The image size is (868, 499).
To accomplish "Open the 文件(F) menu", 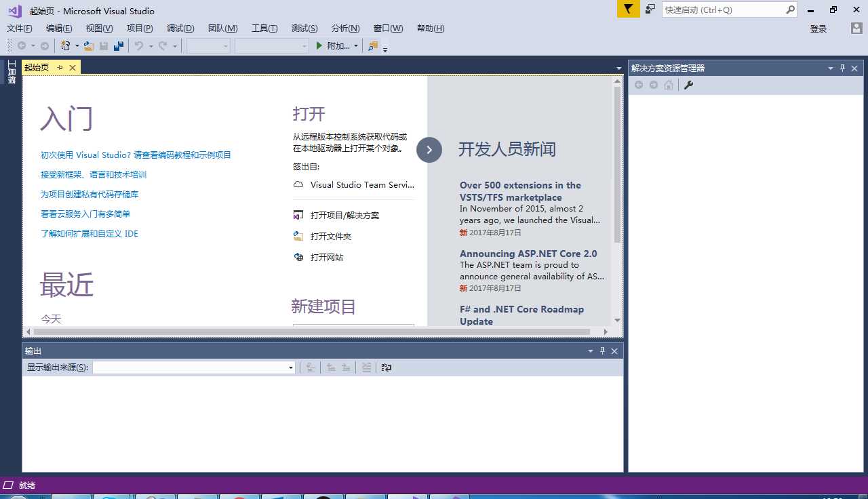I will tap(20, 28).
